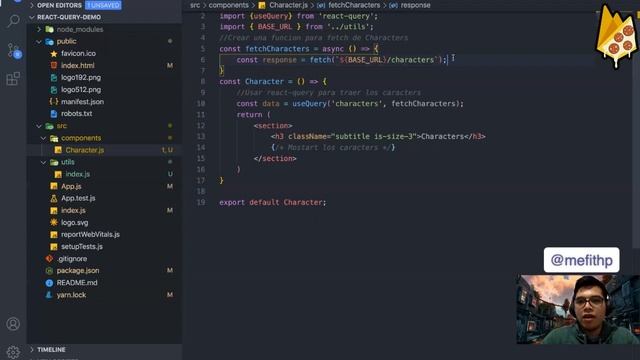This screenshot has width=640, height=360.
Task: Click the README.md info icon
Action: point(49,282)
